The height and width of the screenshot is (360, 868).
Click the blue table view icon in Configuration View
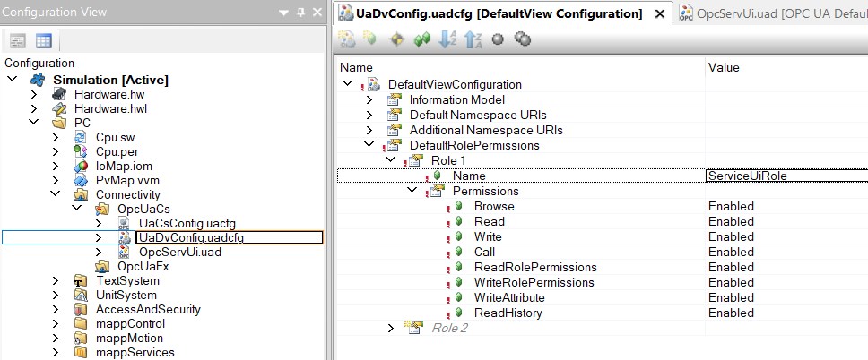coord(43,40)
